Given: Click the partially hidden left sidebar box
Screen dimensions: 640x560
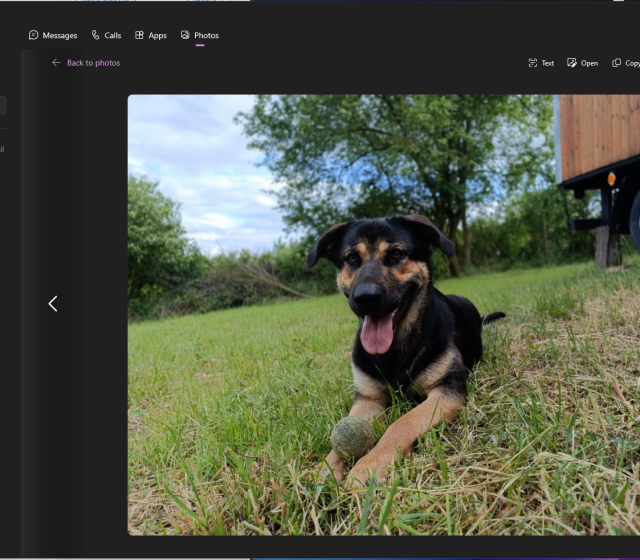Looking at the screenshot, I should tap(3, 105).
